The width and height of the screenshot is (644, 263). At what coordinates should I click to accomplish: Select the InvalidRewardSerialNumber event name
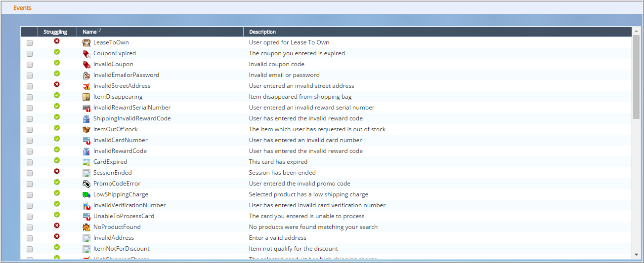[132, 108]
